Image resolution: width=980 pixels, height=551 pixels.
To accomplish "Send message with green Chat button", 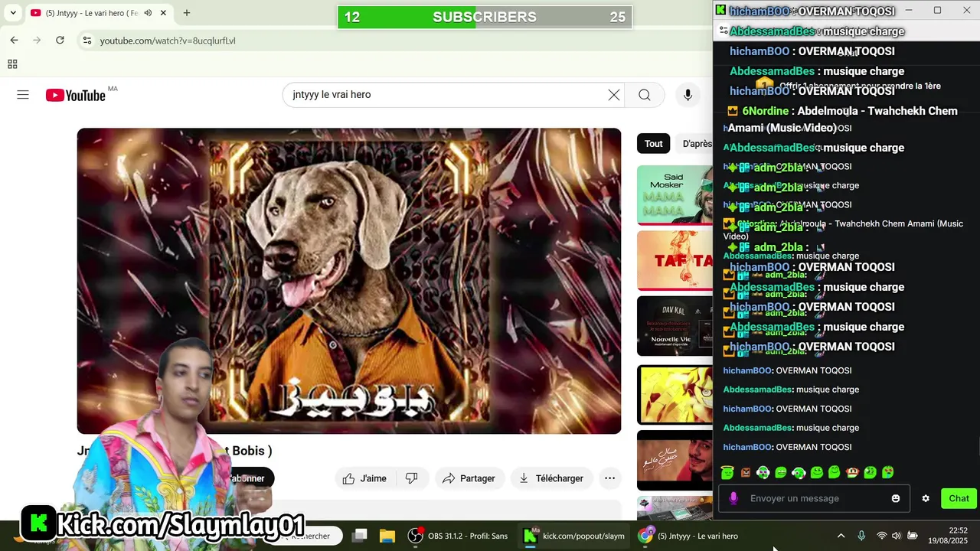I will (x=959, y=498).
